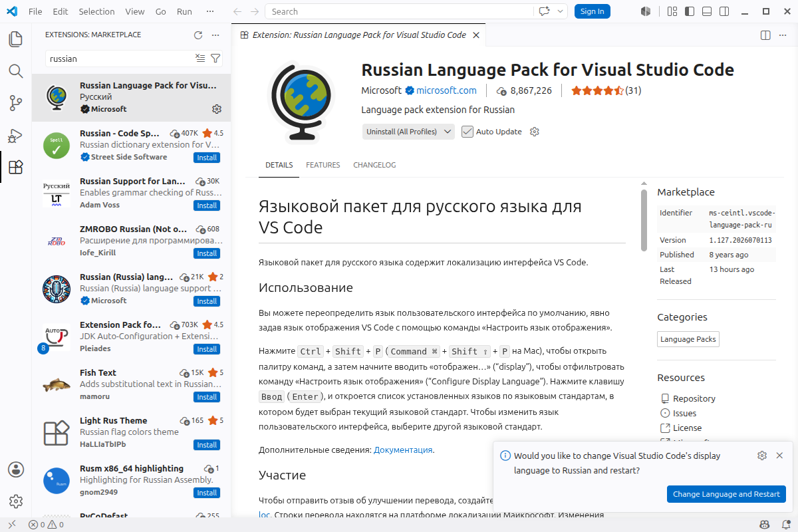
Task: Click the command center Search box
Action: [399, 11]
